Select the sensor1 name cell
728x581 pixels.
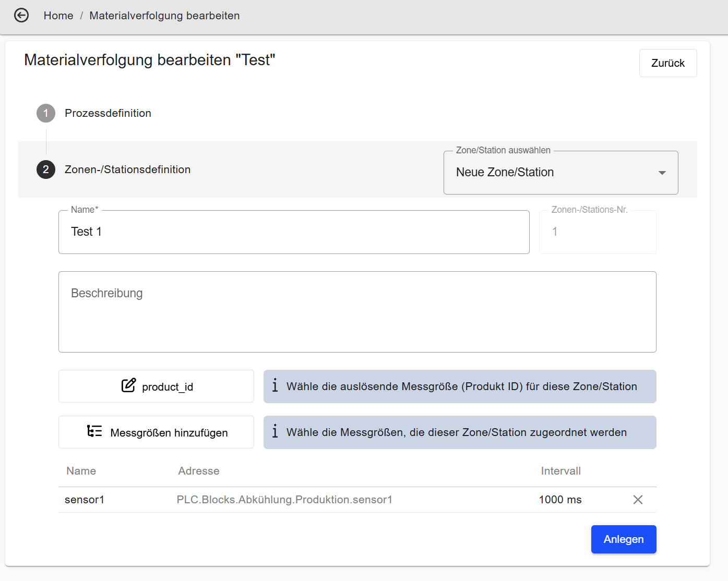[x=85, y=500]
